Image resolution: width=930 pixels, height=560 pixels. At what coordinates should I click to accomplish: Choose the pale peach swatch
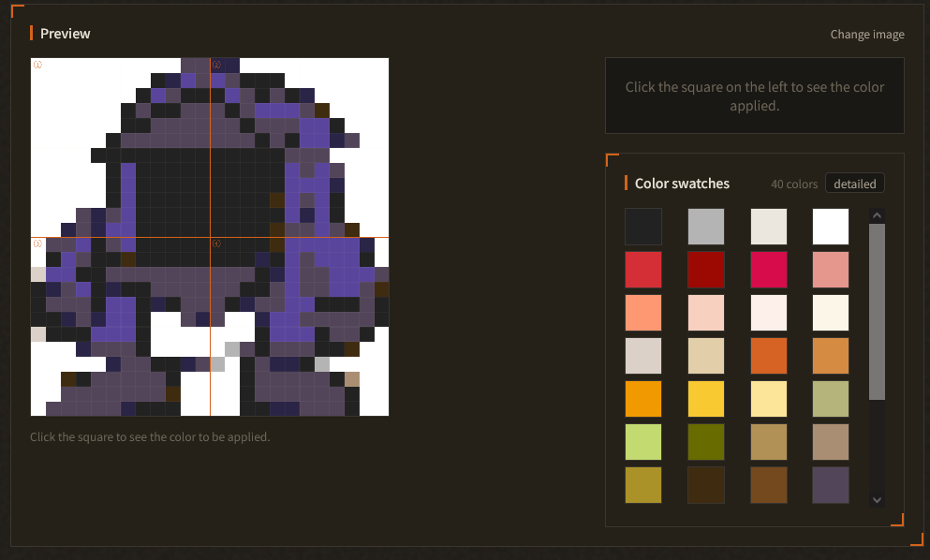[x=706, y=313]
